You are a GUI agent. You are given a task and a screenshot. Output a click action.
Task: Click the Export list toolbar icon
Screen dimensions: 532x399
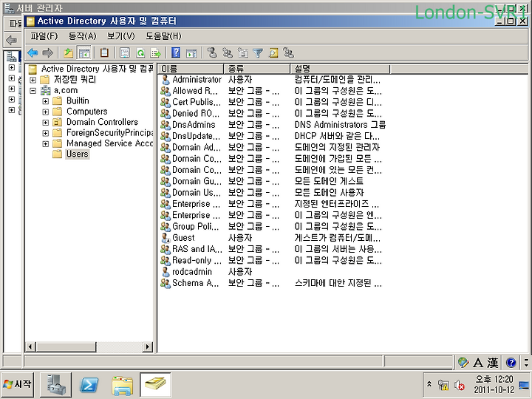[x=155, y=53]
